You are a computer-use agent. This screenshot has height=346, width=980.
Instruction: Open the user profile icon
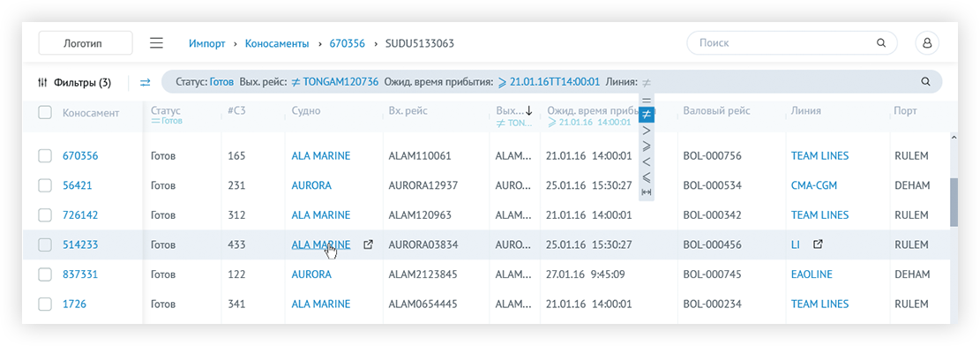[927, 43]
